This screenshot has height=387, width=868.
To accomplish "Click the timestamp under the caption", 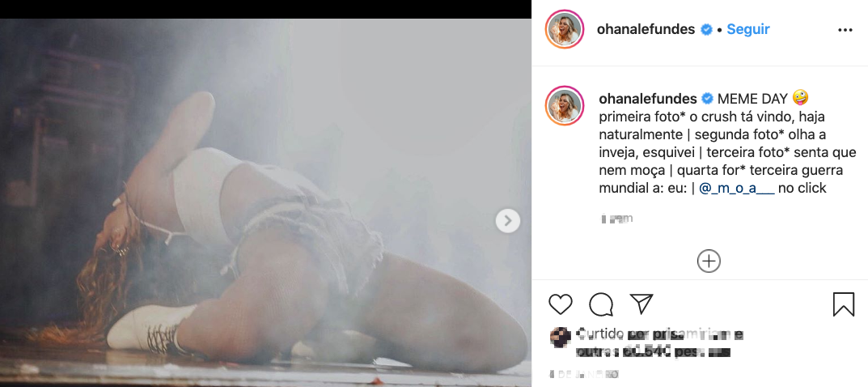I will [616, 218].
